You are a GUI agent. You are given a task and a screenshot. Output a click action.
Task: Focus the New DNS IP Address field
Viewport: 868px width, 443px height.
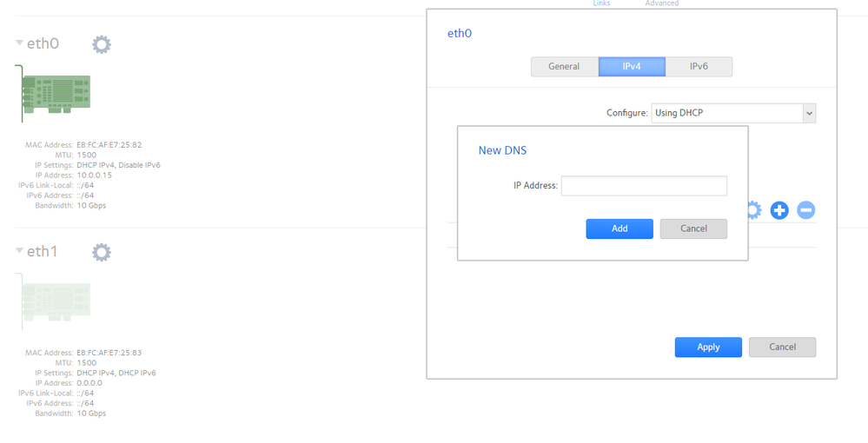point(644,186)
